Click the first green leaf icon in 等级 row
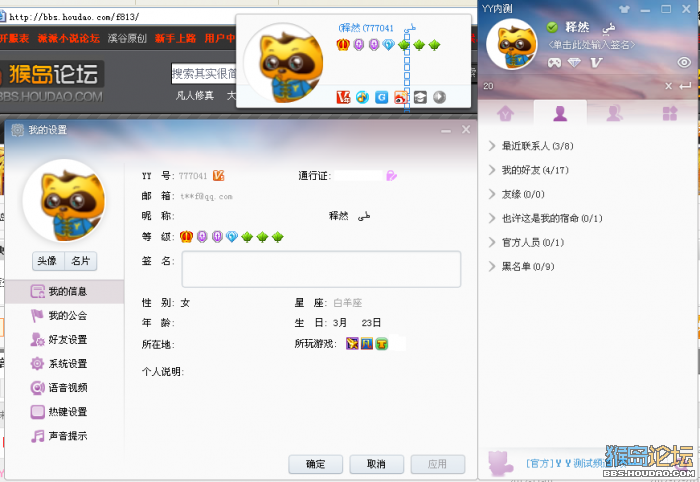This screenshot has width=700, height=482. pyautogui.click(x=247, y=237)
